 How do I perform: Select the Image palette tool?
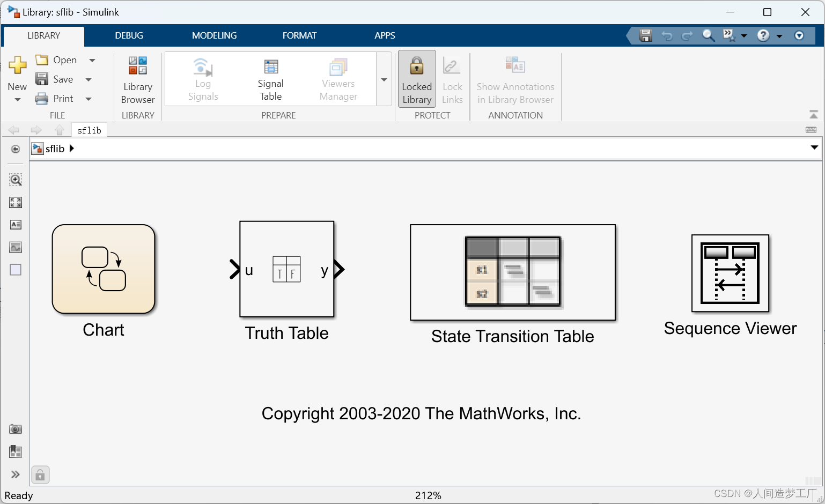pos(16,247)
